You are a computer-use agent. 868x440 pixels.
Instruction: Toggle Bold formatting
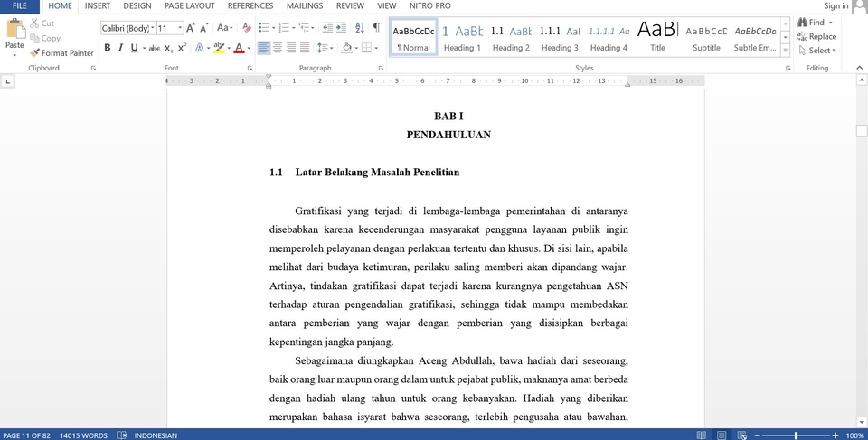click(108, 48)
